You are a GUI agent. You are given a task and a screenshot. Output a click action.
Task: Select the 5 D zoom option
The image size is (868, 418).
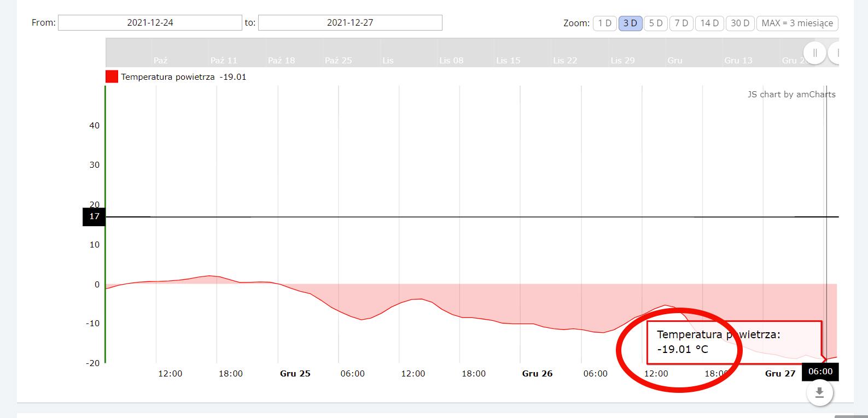[x=656, y=23]
